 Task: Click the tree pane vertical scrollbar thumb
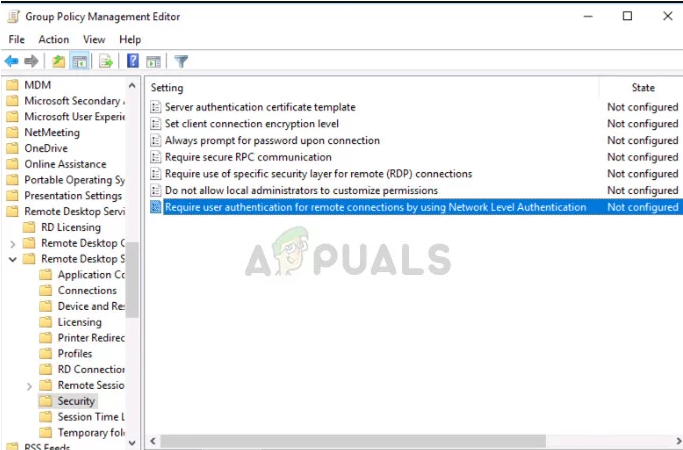pos(132,279)
